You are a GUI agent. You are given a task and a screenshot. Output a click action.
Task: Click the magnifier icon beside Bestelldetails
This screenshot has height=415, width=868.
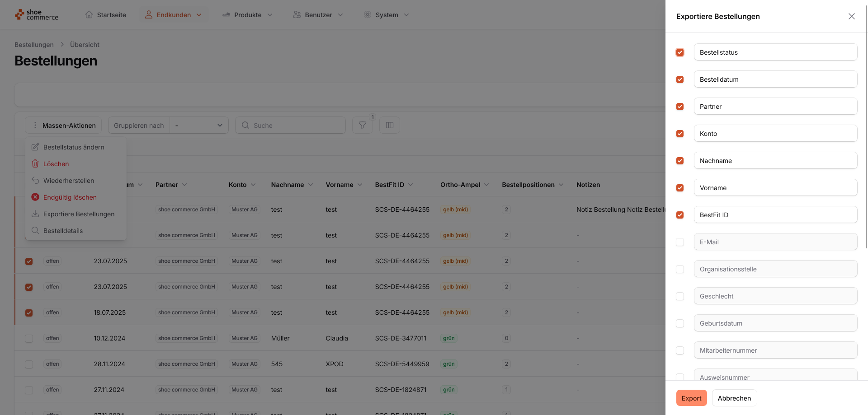(35, 231)
